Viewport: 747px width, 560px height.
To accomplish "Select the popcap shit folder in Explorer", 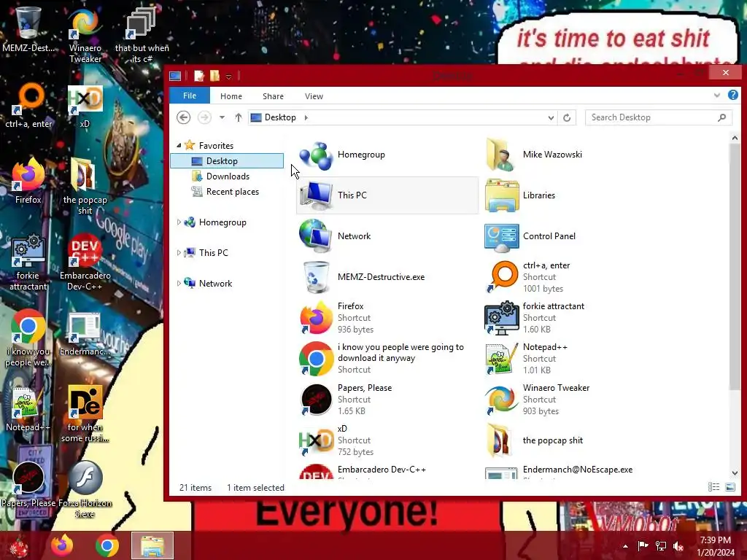I will pos(572,440).
